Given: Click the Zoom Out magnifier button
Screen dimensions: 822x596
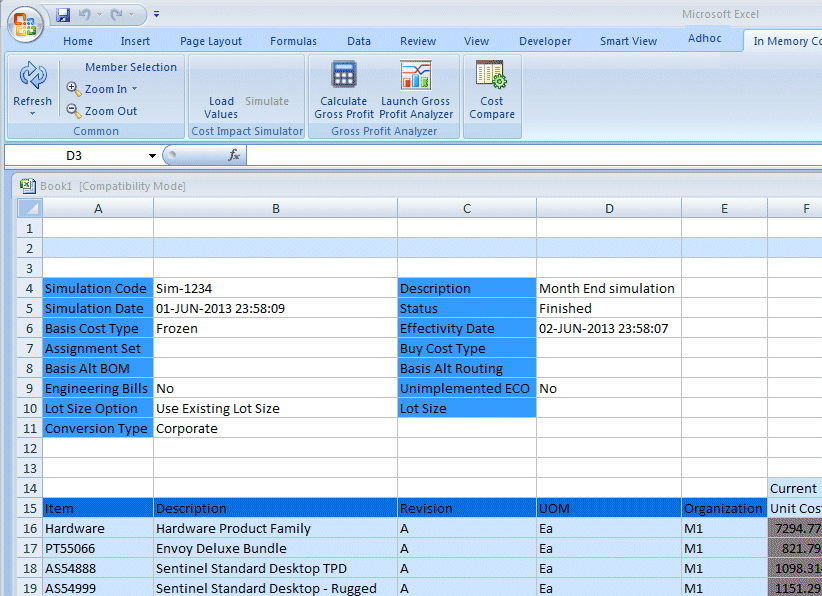Looking at the screenshot, I should pos(101,111).
